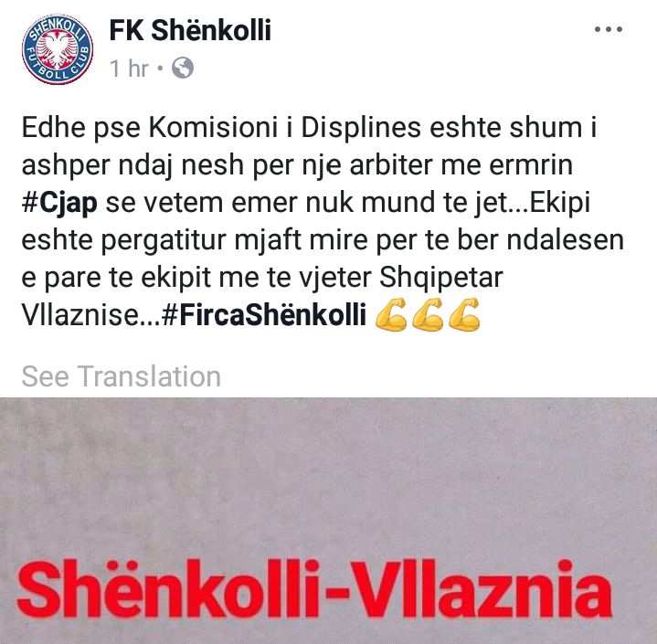Click the word Displines in the post
The height and width of the screenshot is (644, 657).
point(361,128)
